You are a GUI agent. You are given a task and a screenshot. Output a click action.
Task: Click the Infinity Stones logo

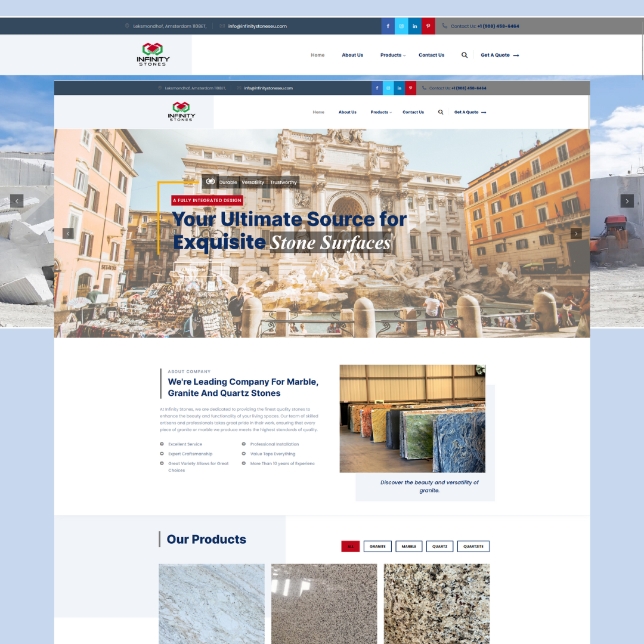[x=153, y=54]
